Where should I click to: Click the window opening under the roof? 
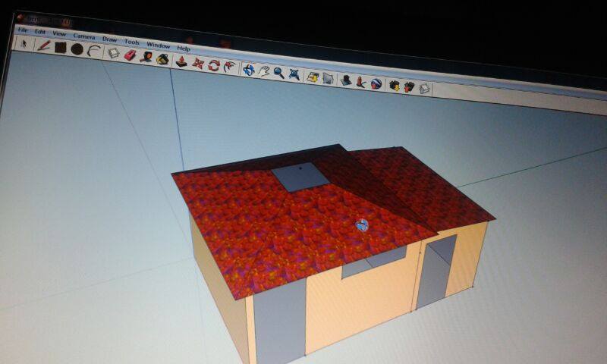[373, 262]
